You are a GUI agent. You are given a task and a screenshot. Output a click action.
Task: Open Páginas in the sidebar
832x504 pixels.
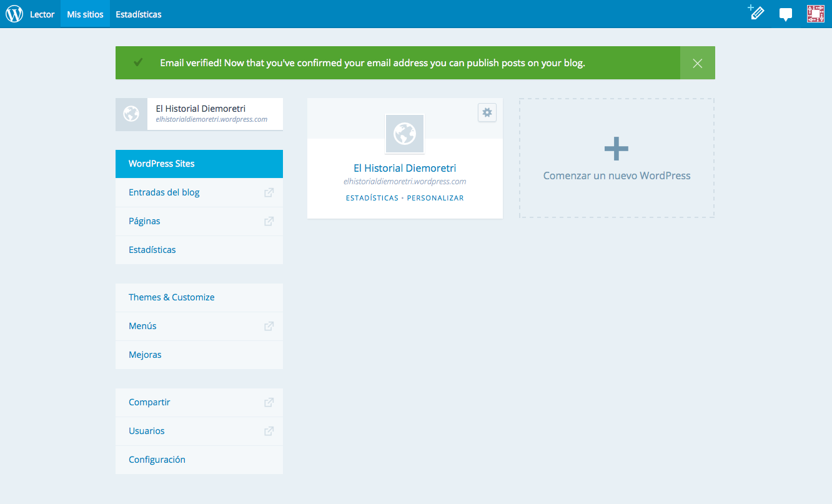199,221
